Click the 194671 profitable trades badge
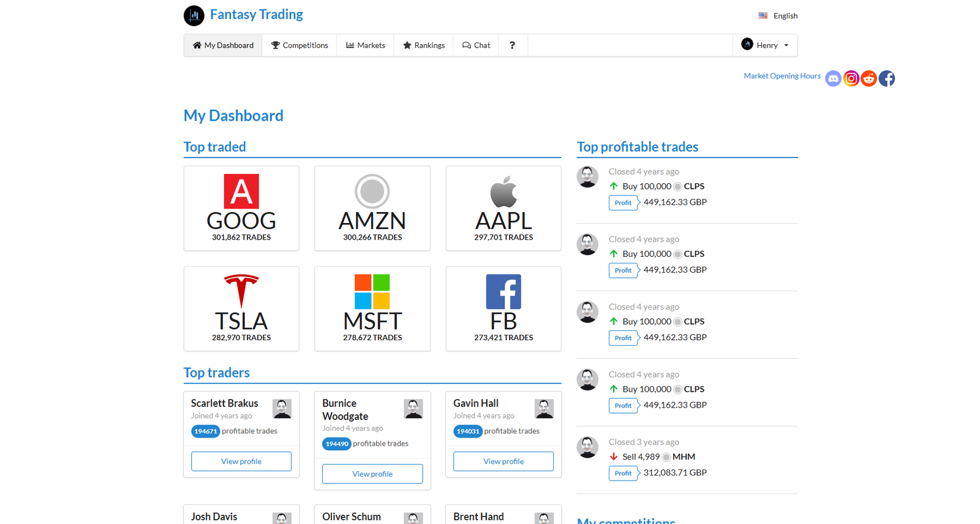This screenshot has height=524, width=980. 205,431
